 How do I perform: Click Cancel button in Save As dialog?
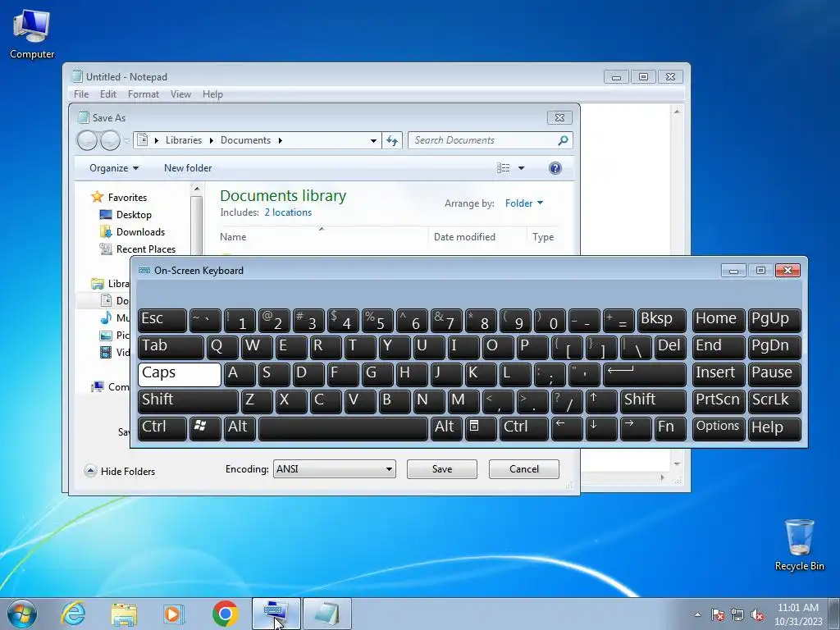524,469
